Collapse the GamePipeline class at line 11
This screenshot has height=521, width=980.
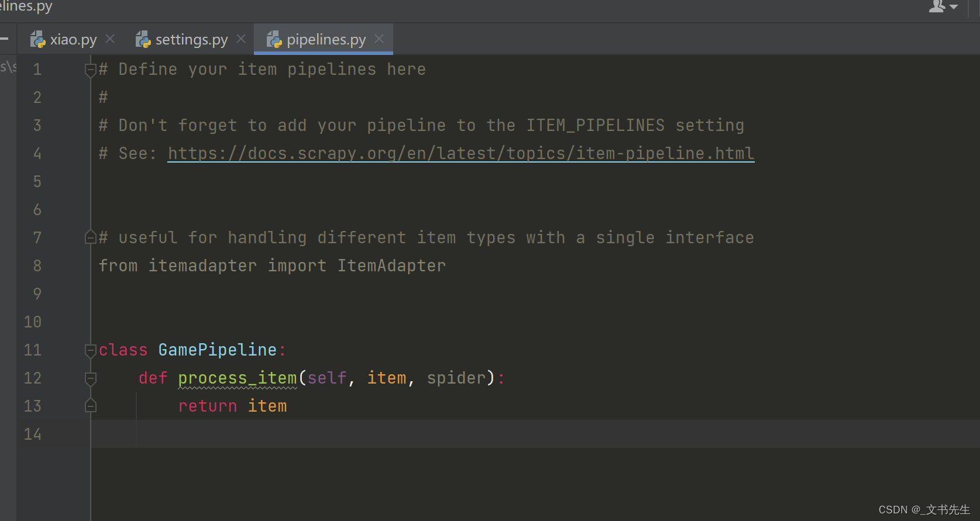(91, 351)
